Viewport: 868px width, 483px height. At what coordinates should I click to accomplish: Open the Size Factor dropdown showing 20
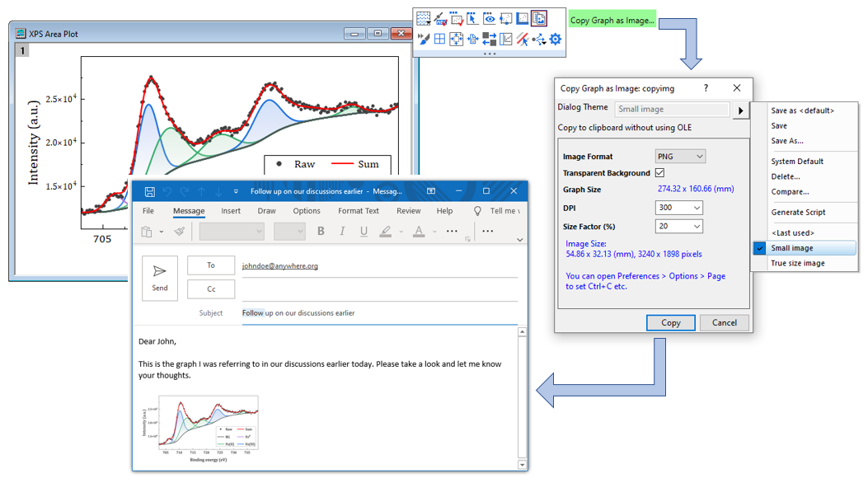679,227
